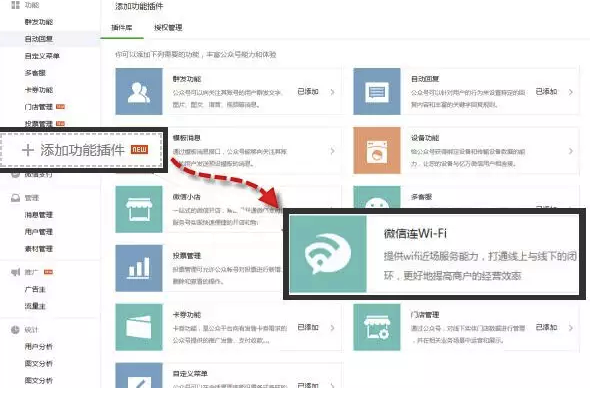Click the 设备功能 washing machine icon
600x403 pixels.
pyautogui.click(x=377, y=150)
